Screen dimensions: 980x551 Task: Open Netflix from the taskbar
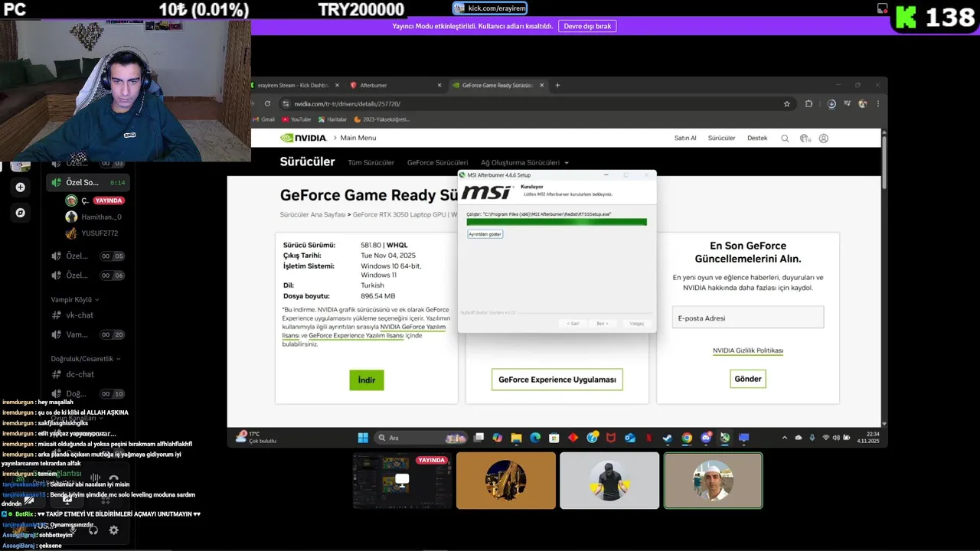click(648, 438)
